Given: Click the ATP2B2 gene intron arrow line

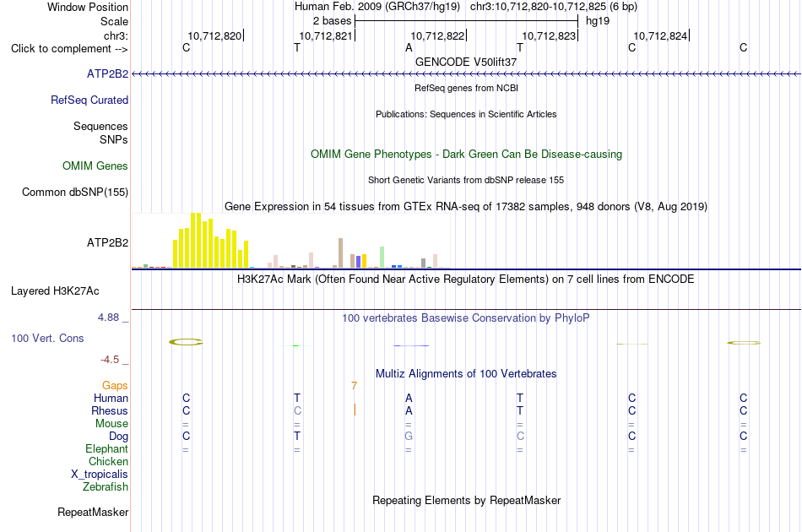Looking at the screenshot, I should (466, 74).
